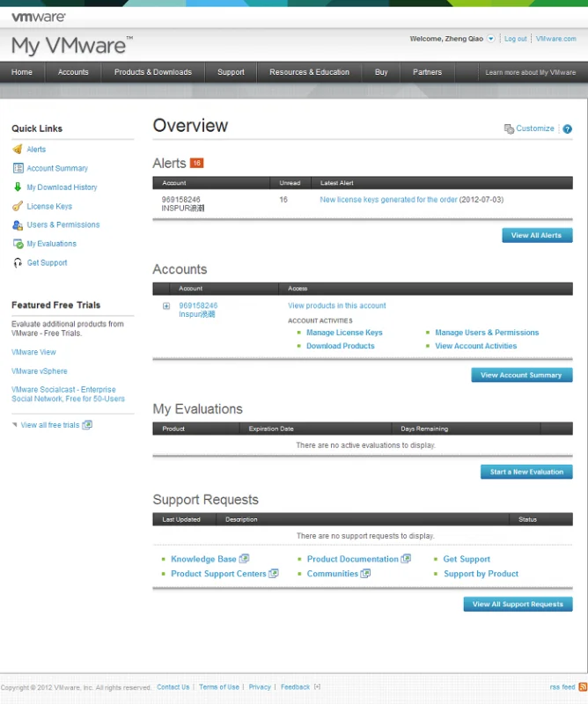588x704 pixels.
Task: Open the New license keys generated alert link
Action: 388,200
